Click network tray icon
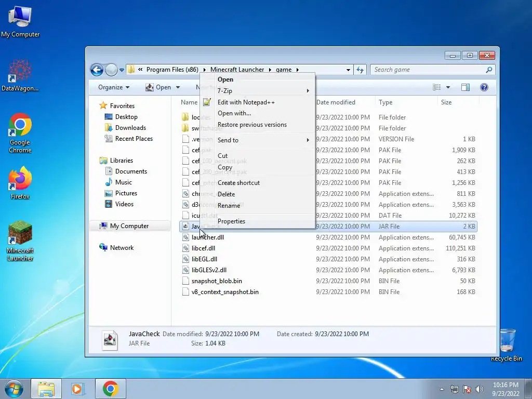Image resolution: width=532 pixels, height=399 pixels. pos(454,389)
